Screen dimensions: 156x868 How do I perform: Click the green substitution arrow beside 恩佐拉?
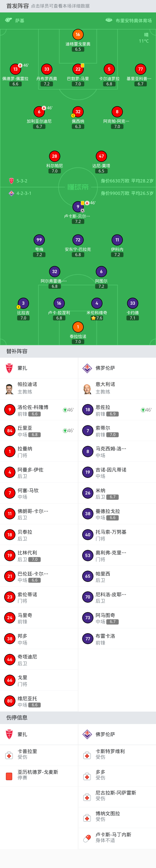[143, 410]
